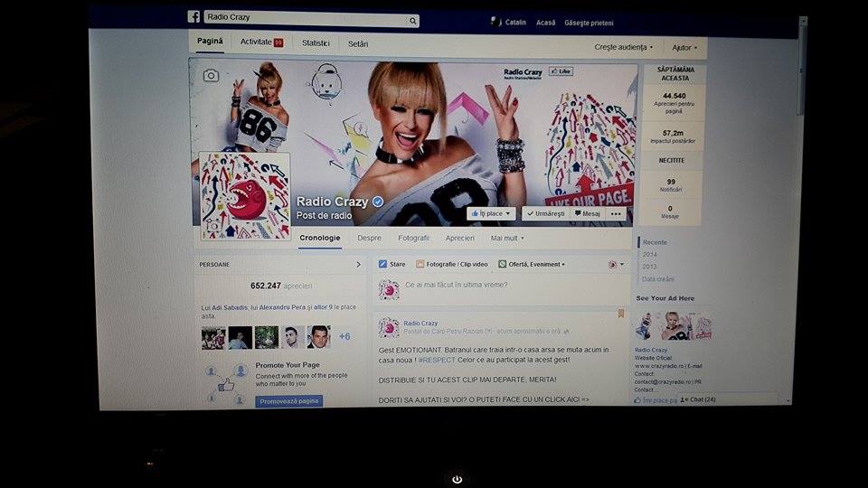Click the Fotografie / Clip video icon
This screenshot has height=488, width=868.
click(420, 264)
